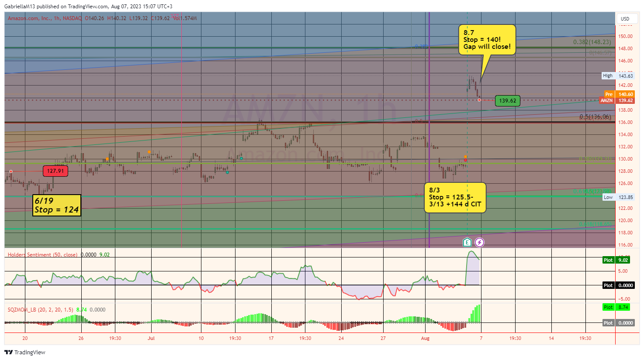Select the '8/3 Stop = 125.5-' yellow note
The width and height of the screenshot is (644, 360).
(455, 197)
